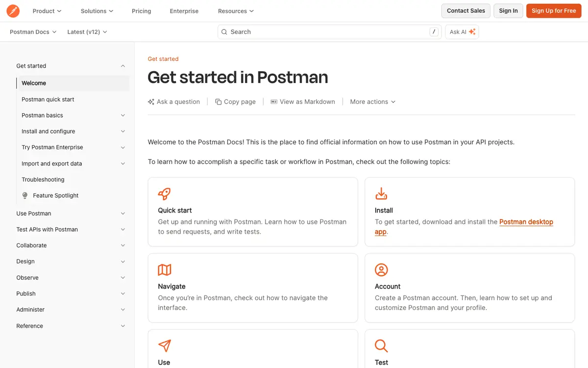This screenshot has height=368, width=588.
Task: Click the Navigate map icon
Action: point(165,269)
